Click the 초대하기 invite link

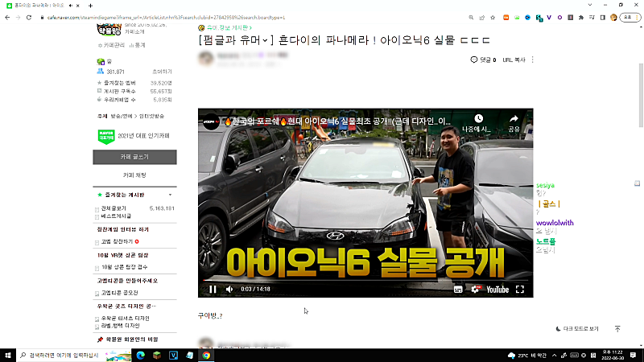162,72
